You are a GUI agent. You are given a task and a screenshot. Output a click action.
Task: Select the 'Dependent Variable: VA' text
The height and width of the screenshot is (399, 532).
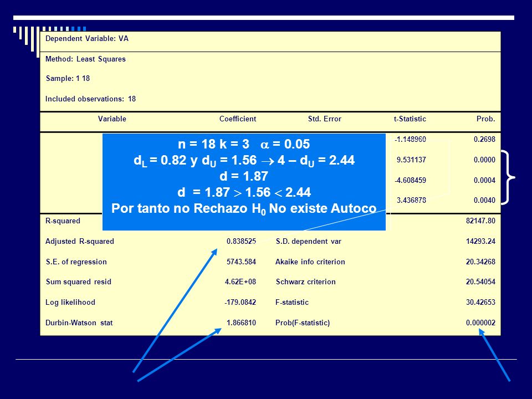[x=87, y=39]
